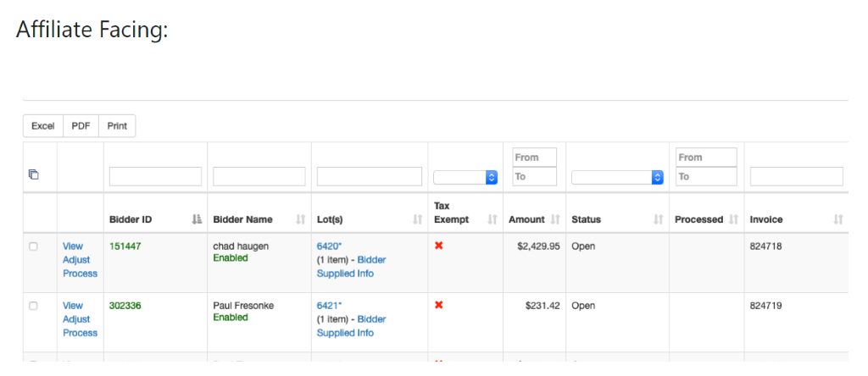Screen dimensions: 868x376
Task: Select the row checkbox for Paul Fresonke
Action: [x=34, y=306]
